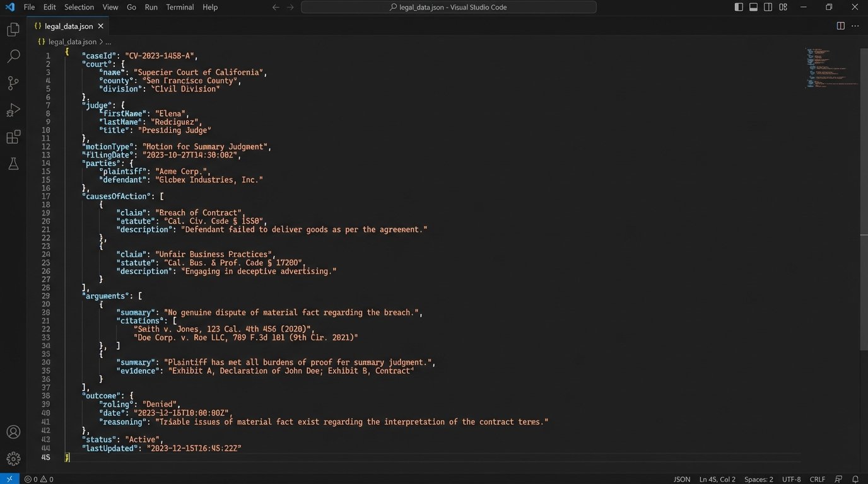Screen dimensions: 868x484
Task: Open the Search view in activity bar
Action: [13, 57]
